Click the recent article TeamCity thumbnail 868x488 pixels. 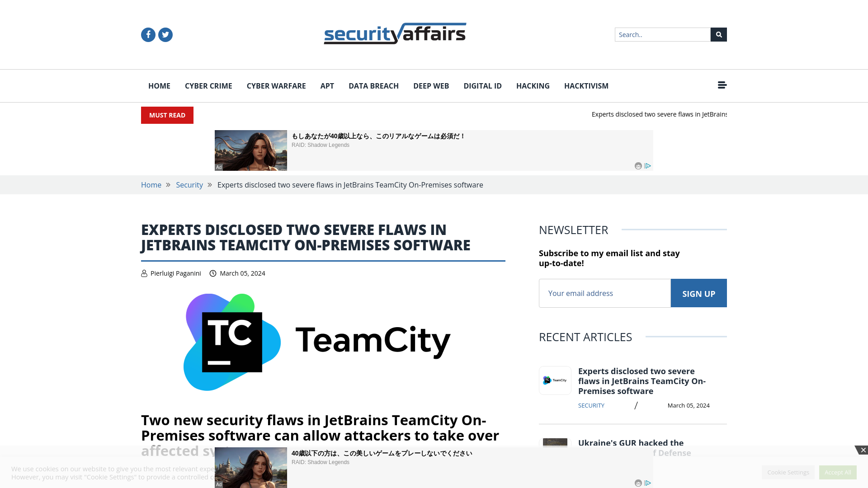tap(554, 380)
